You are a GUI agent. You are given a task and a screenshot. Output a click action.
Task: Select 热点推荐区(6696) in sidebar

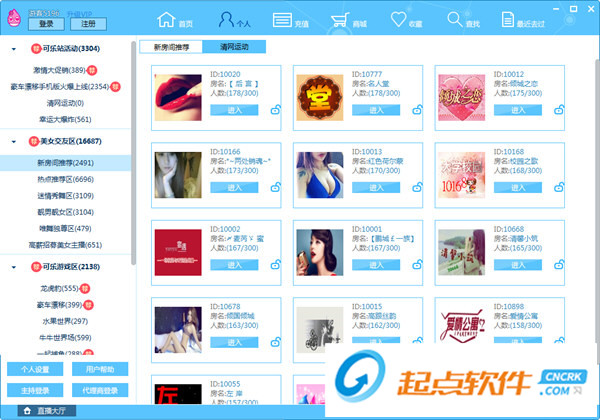(x=65, y=179)
